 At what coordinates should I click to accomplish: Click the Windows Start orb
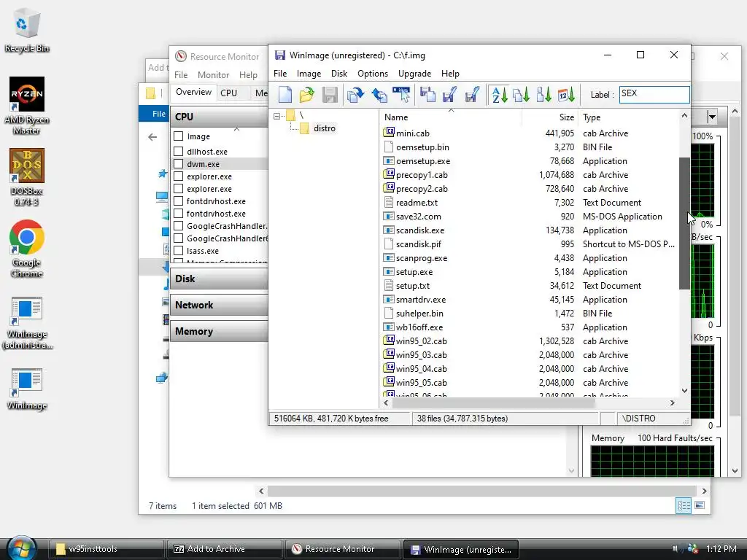21,548
